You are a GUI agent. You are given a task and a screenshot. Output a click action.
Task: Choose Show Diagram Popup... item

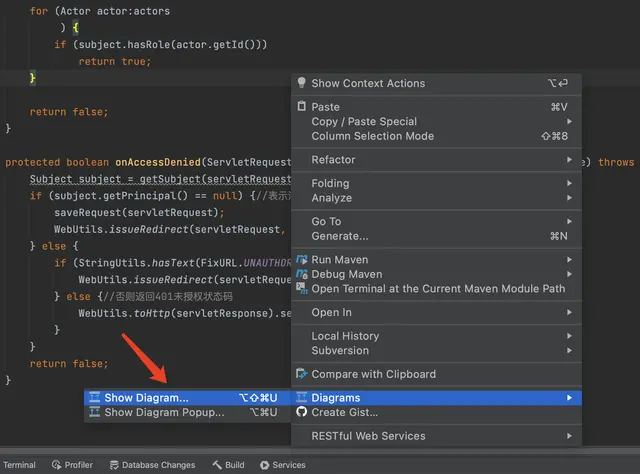pos(187,412)
